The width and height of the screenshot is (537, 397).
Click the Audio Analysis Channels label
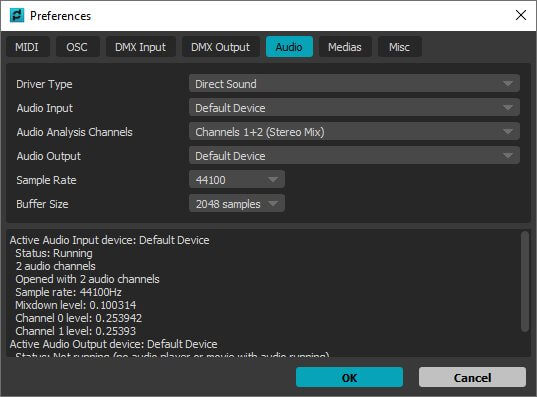(74, 132)
